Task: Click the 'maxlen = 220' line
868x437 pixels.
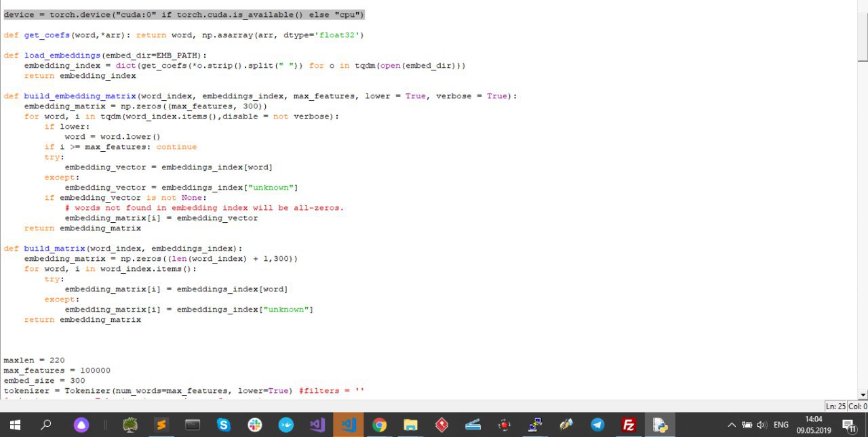Action: click(x=34, y=360)
